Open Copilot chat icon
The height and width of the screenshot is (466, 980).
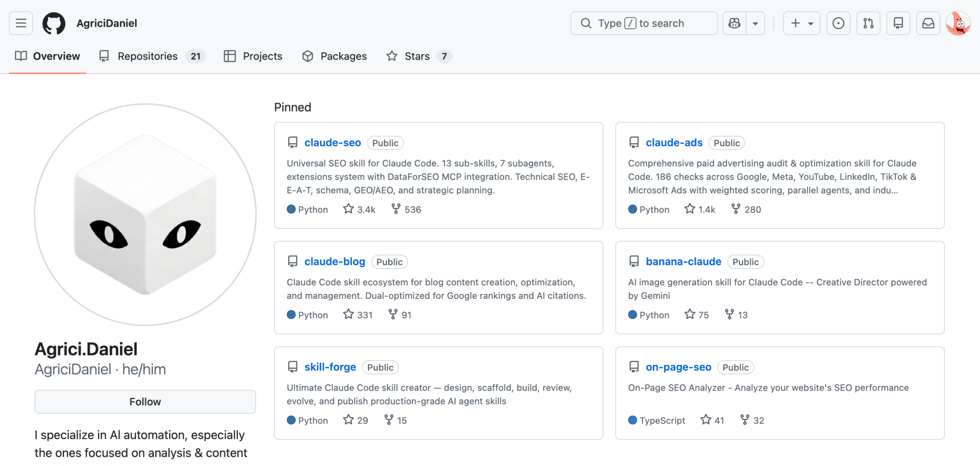(734, 23)
